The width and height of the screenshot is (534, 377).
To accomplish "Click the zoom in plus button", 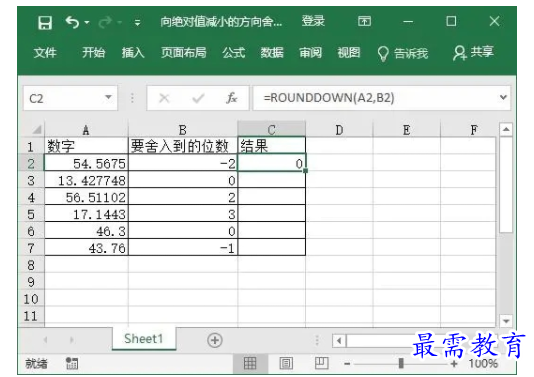I will pyautogui.click(x=454, y=364).
